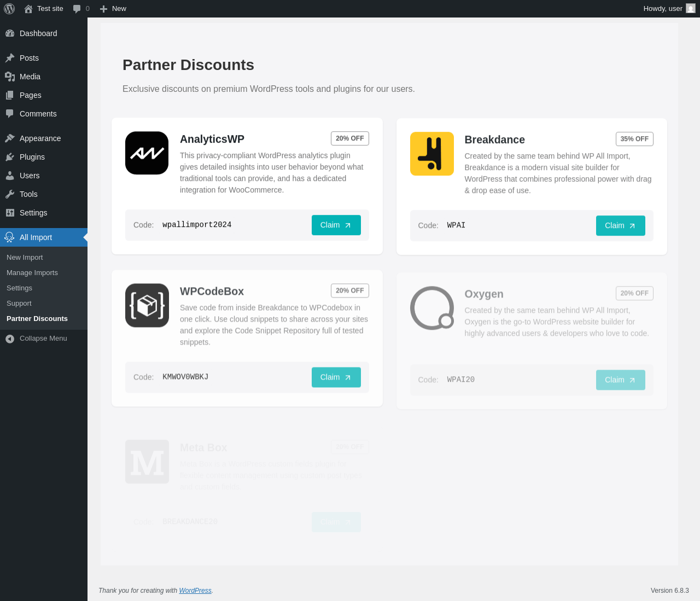700x601 pixels.
Task: Click the plus icon beside New
Action: [103, 9]
